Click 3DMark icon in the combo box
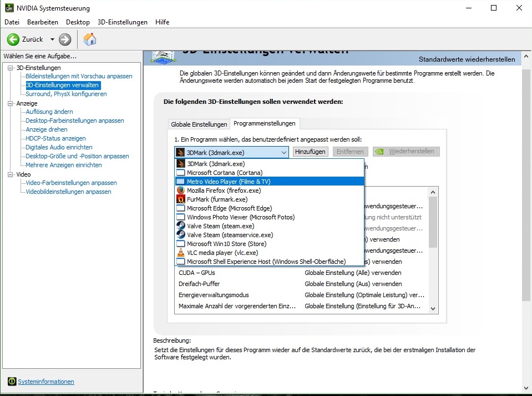 [180, 152]
